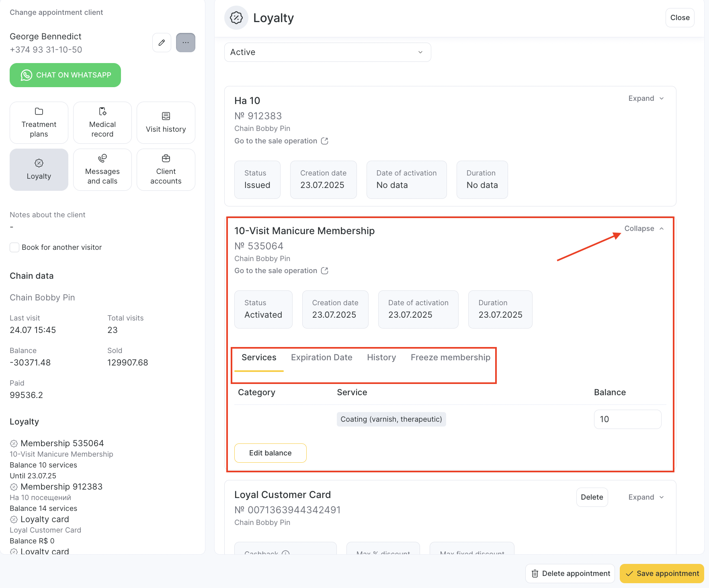The height and width of the screenshot is (588, 709).
Task: Click the Close button in Loyalty panel
Action: pos(680,18)
